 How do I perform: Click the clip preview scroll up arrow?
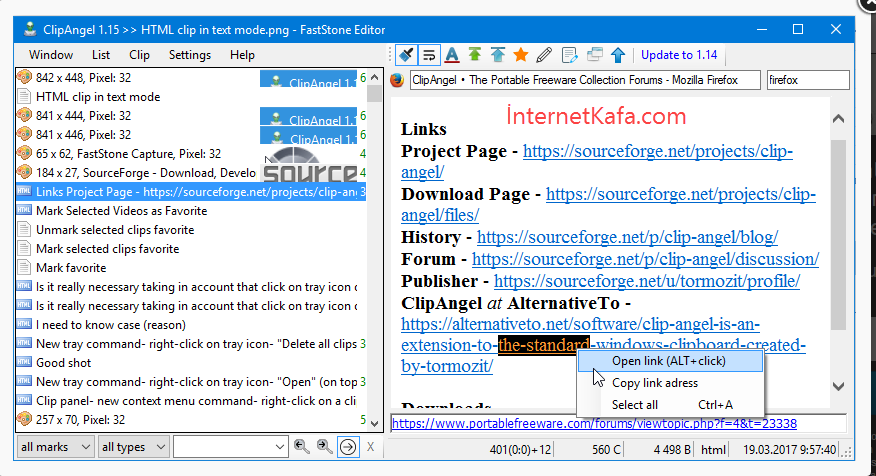coord(838,118)
